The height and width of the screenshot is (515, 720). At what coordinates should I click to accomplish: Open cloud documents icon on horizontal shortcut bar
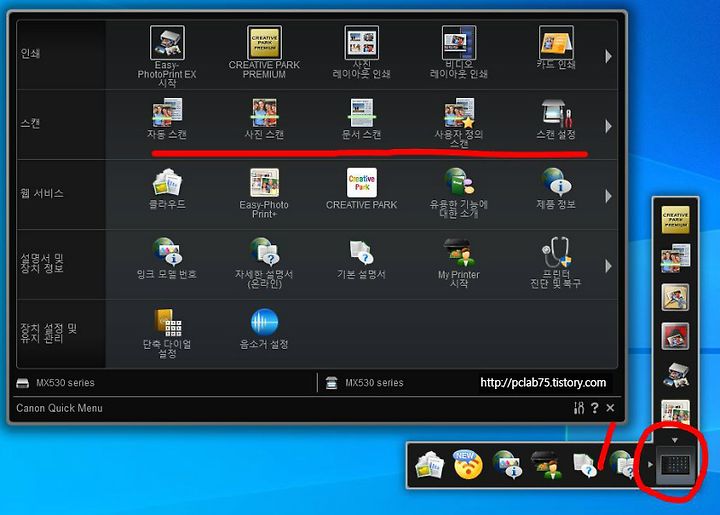click(429, 465)
